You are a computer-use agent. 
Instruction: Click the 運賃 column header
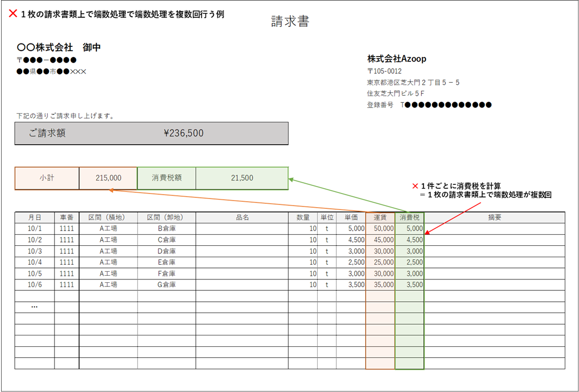click(x=380, y=217)
